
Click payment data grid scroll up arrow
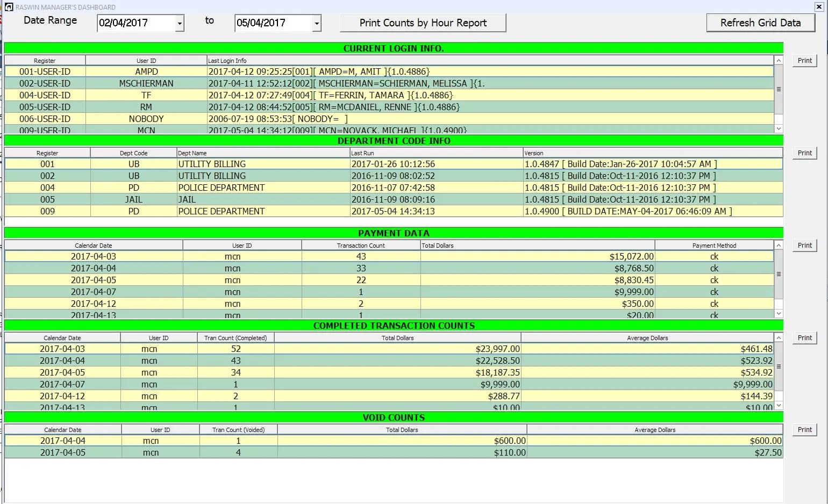(779, 245)
